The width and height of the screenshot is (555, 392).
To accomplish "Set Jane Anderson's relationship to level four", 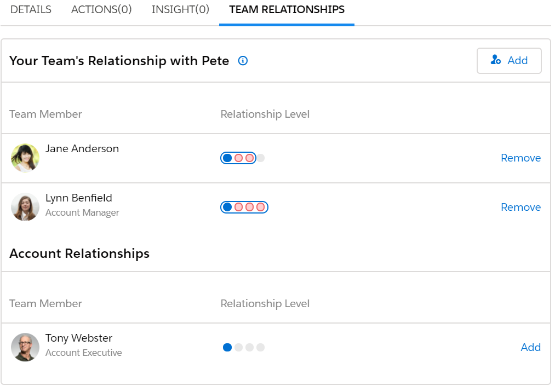I will coord(260,158).
